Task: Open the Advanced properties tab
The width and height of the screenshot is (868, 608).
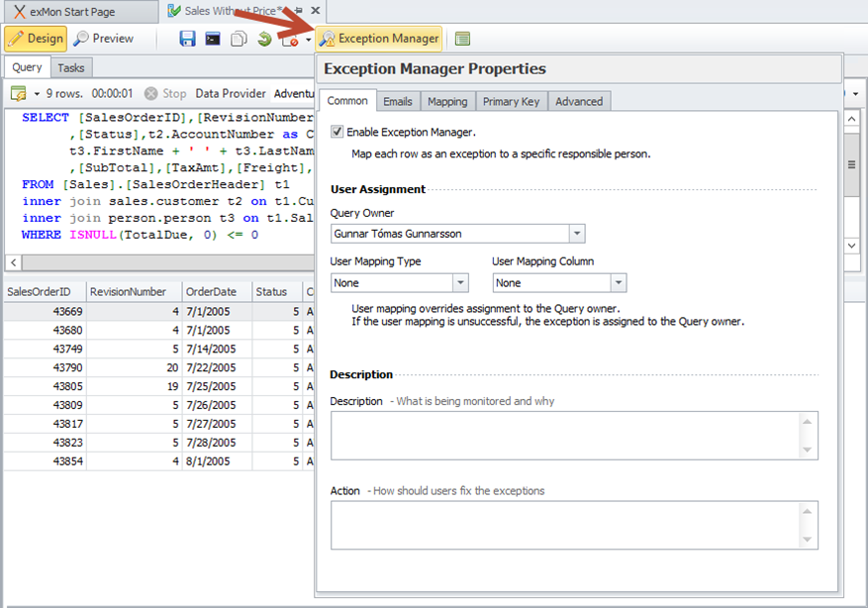Action: click(x=579, y=101)
